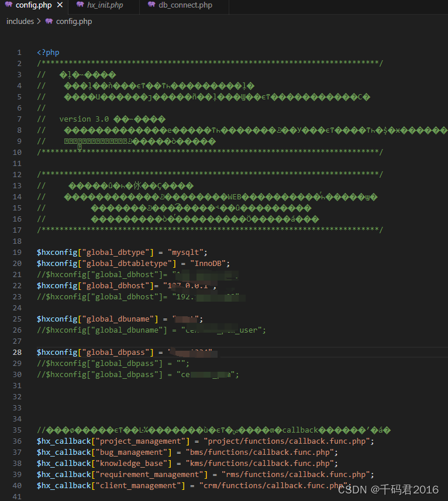448x501 pixels.
Task: Click PHP icon on hx_init.php tab
Action: [80, 5]
